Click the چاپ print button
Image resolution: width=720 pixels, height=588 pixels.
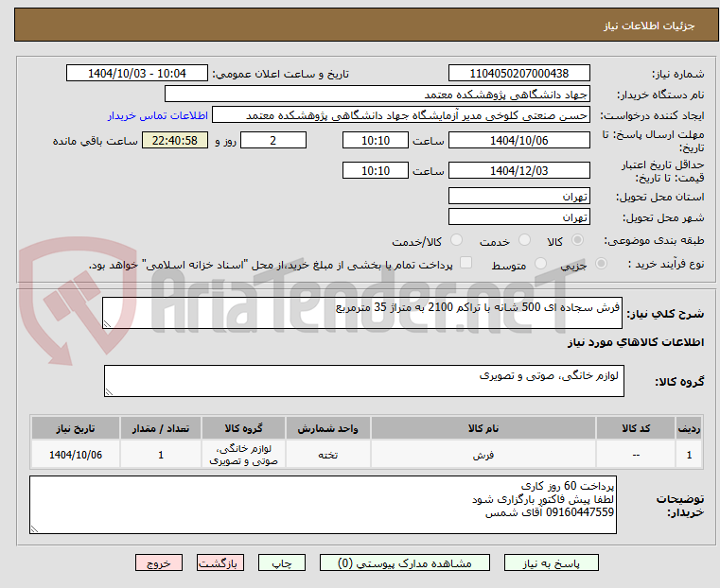(x=282, y=562)
